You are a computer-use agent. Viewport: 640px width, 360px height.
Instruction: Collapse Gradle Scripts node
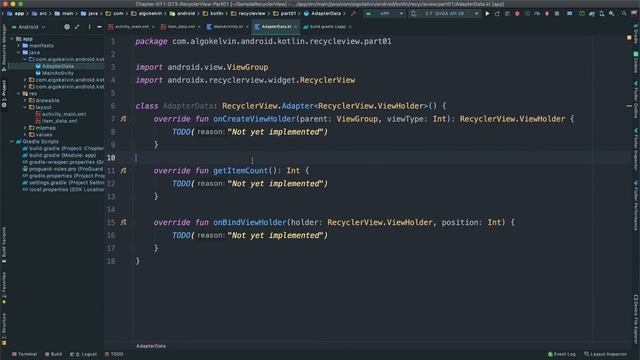[12, 142]
